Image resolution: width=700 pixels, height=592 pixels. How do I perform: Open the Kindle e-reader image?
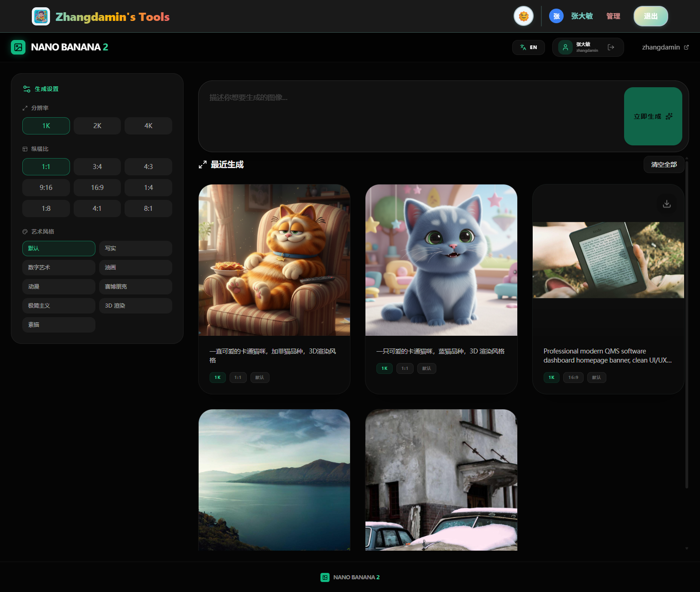608,260
